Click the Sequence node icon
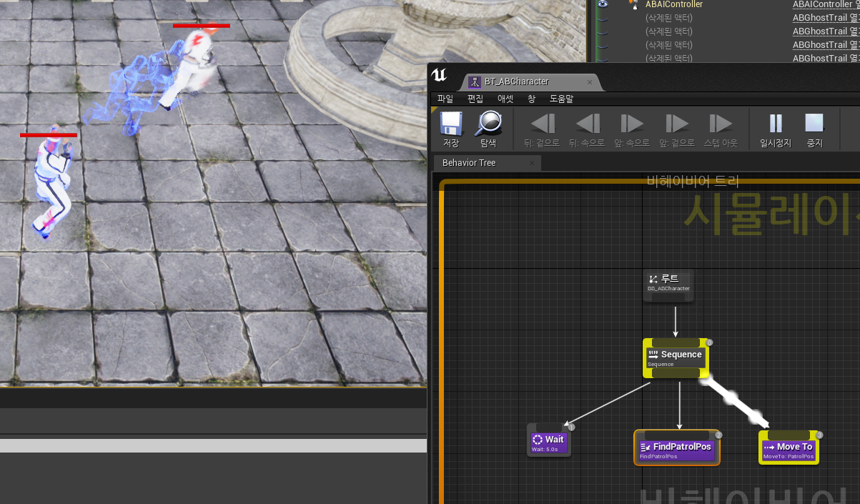The image size is (860, 504). pyautogui.click(x=653, y=355)
